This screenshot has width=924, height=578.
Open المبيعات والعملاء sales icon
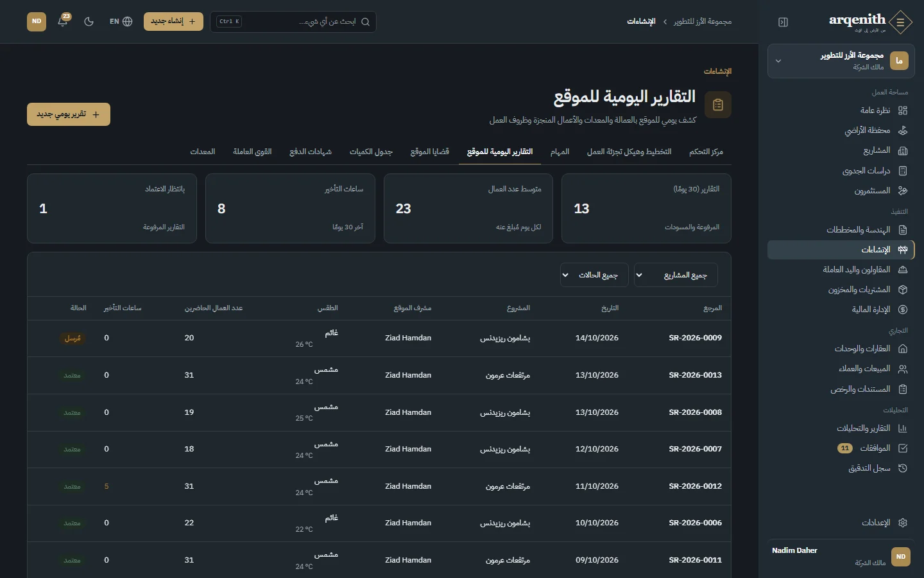pos(903,369)
